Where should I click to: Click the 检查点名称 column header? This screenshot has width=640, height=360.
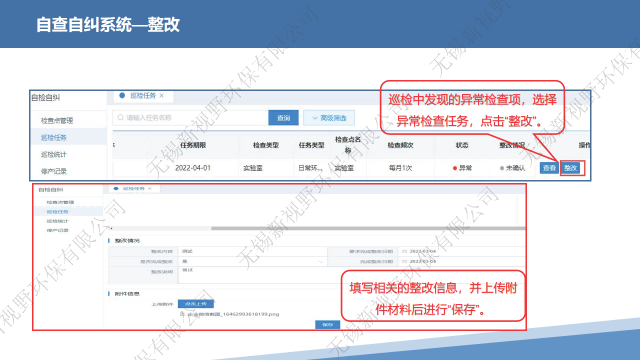pyautogui.click(x=348, y=145)
